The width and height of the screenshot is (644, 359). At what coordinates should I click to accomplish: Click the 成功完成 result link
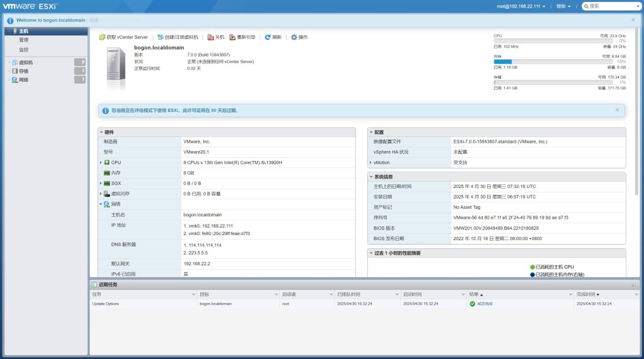pyautogui.click(x=485, y=304)
